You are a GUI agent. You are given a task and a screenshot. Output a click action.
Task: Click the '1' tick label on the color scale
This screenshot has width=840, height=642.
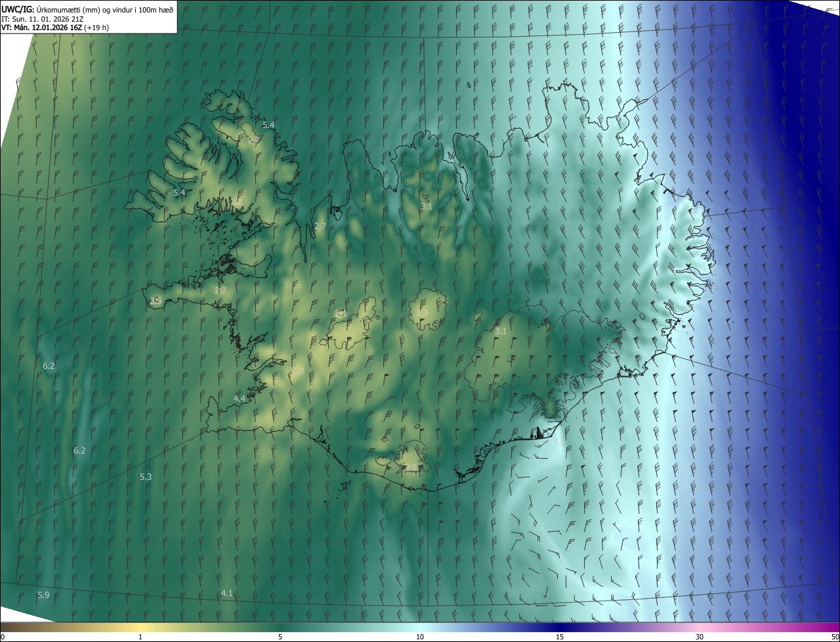(140, 637)
